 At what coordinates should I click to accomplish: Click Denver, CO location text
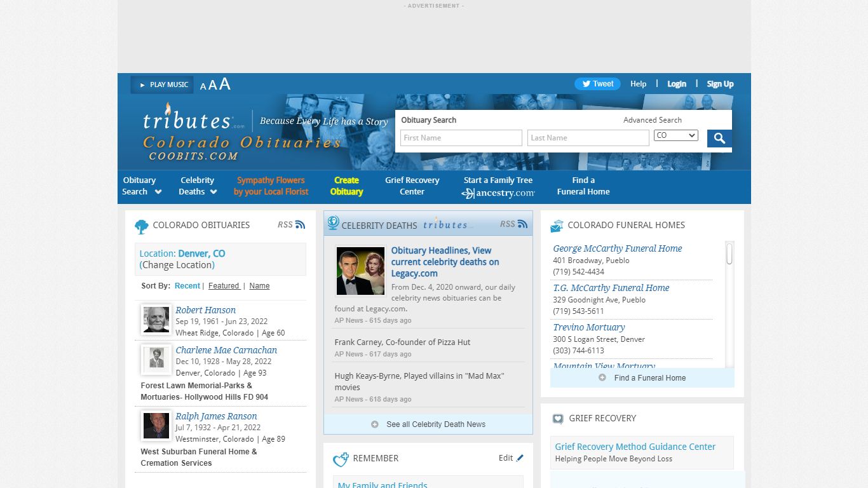pyautogui.click(x=201, y=254)
